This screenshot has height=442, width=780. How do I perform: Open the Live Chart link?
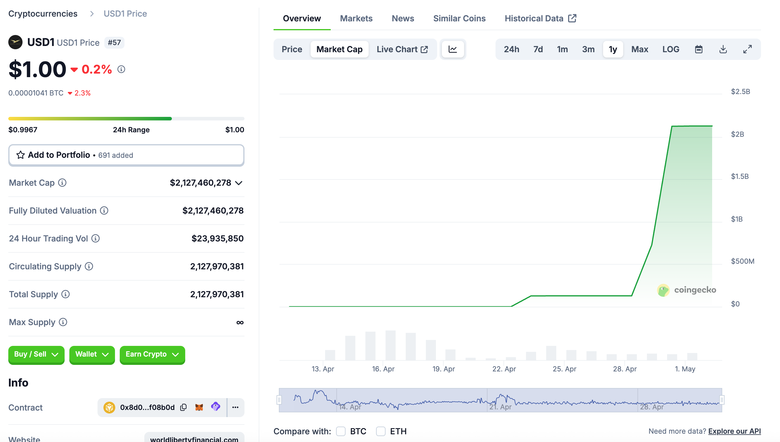coord(402,49)
